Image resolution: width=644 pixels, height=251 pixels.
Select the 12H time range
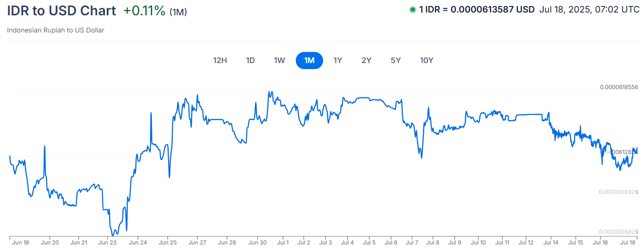pos(220,60)
